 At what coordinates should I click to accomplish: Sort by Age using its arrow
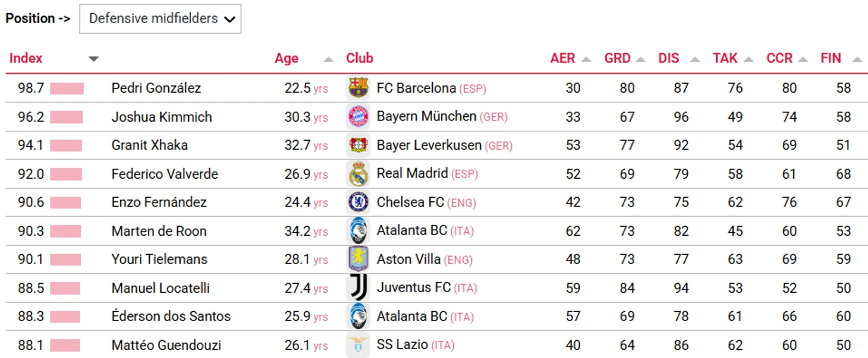coord(329,59)
